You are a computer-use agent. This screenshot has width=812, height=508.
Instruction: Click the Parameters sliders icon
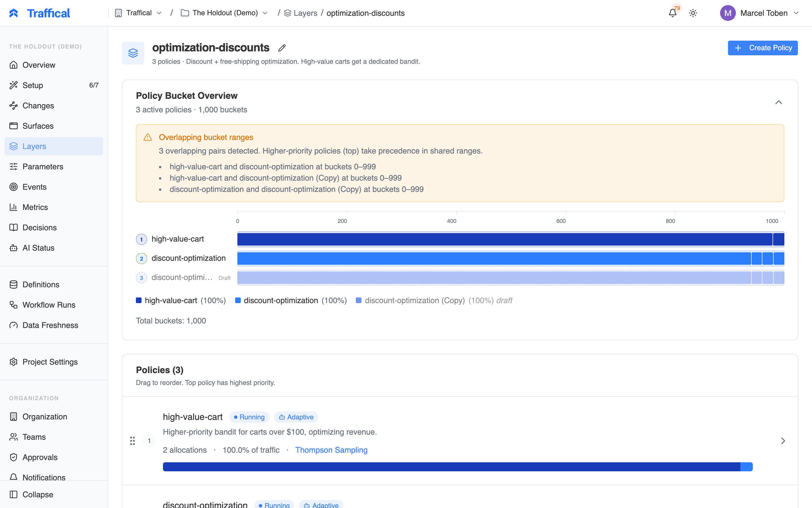[14, 166]
